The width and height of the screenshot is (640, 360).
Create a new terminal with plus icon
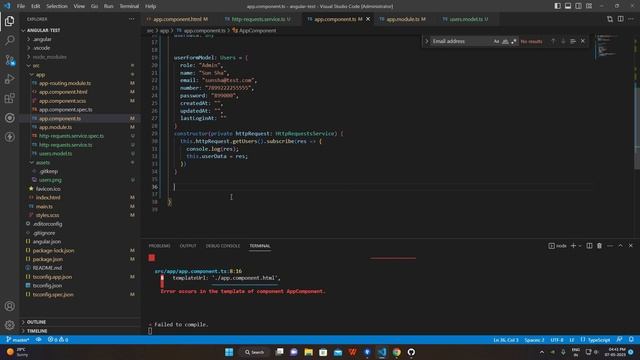[x=573, y=246]
